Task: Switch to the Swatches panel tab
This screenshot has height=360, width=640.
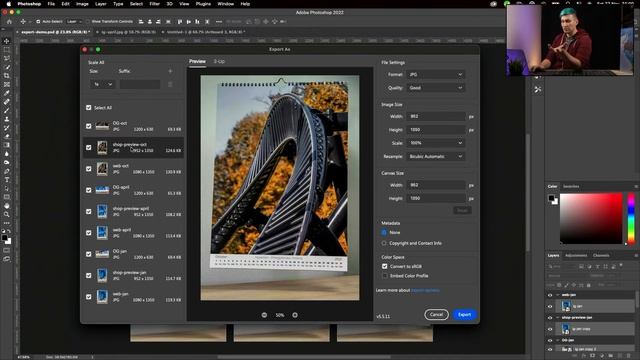Action: 571,187
